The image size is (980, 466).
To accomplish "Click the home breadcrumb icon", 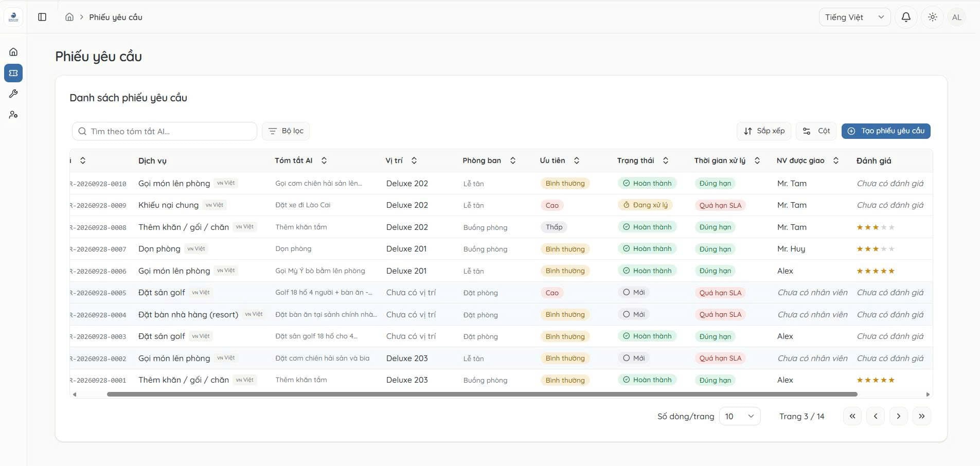I will [69, 17].
